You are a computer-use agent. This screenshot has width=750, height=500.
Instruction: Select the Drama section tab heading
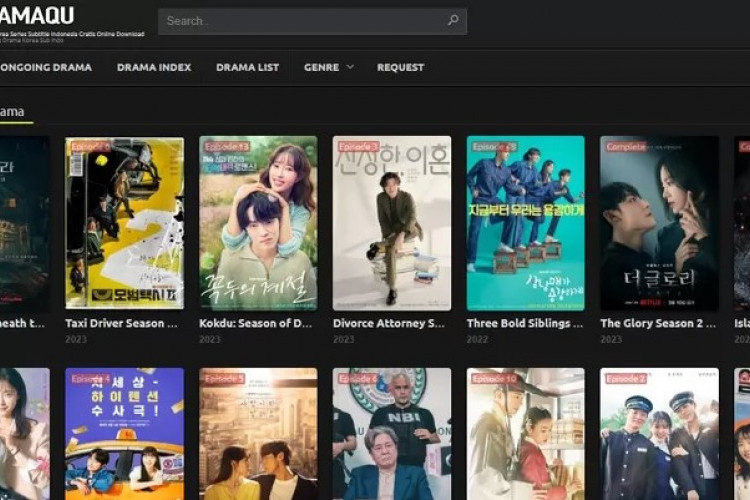[x=13, y=112]
